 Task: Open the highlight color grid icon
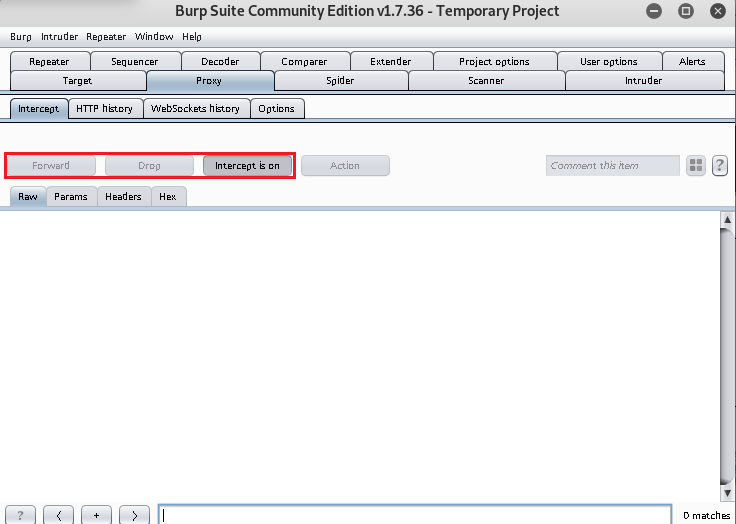click(x=696, y=166)
